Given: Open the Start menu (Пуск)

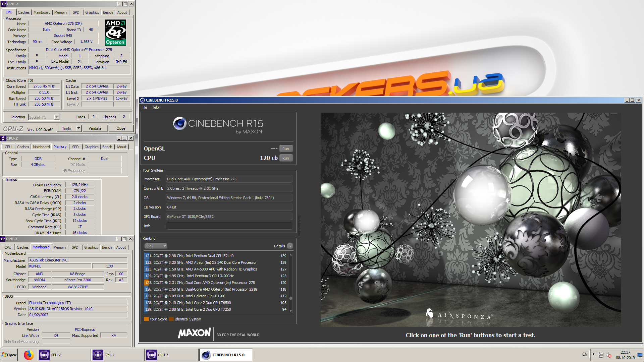Looking at the screenshot, I should tap(9, 355).
